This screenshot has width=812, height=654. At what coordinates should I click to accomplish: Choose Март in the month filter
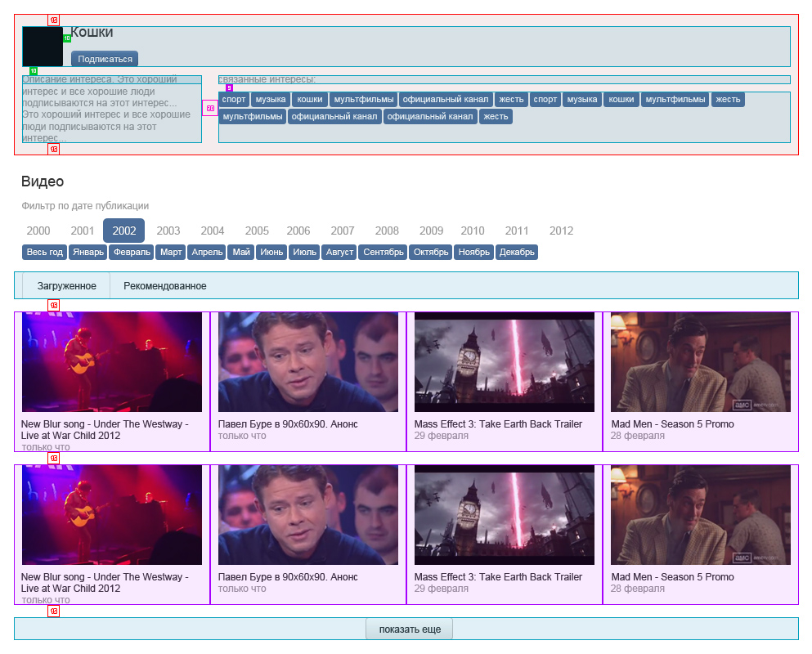point(171,252)
